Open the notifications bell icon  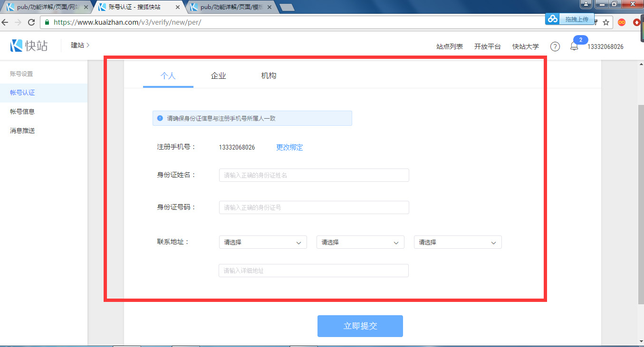click(x=574, y=47)
